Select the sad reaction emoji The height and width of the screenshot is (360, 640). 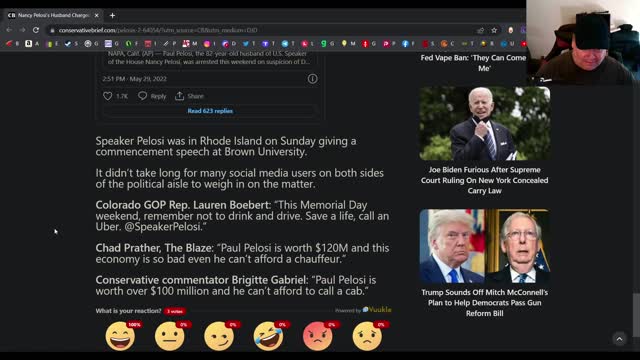(367, 336)
